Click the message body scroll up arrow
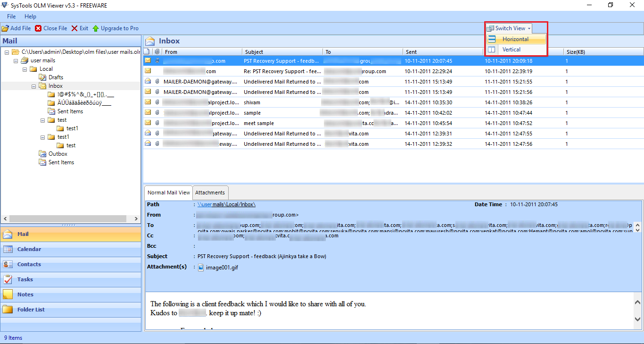Screen dimensions: 644x344 tap(638, 302)
